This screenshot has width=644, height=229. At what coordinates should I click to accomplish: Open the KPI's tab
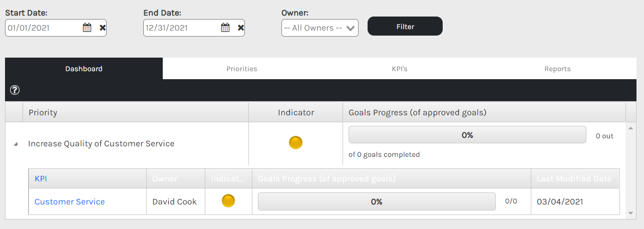pos(400,69)
